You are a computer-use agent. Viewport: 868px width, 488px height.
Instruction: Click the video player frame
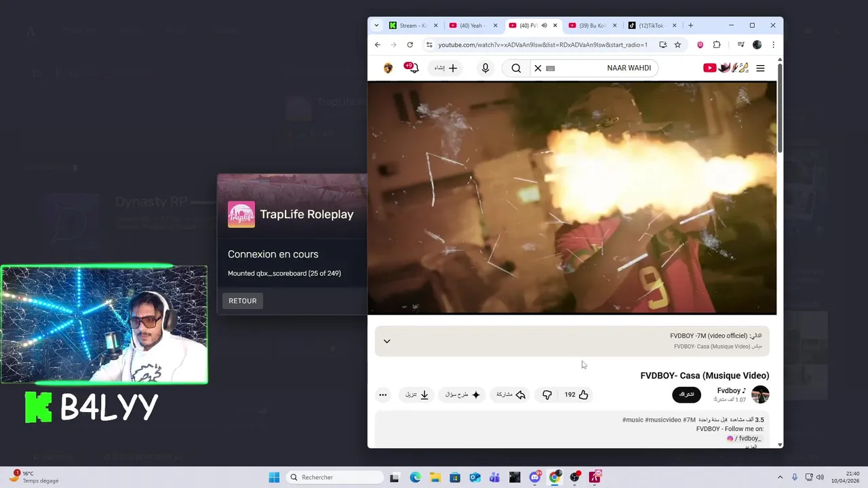(x=572, y=198)
